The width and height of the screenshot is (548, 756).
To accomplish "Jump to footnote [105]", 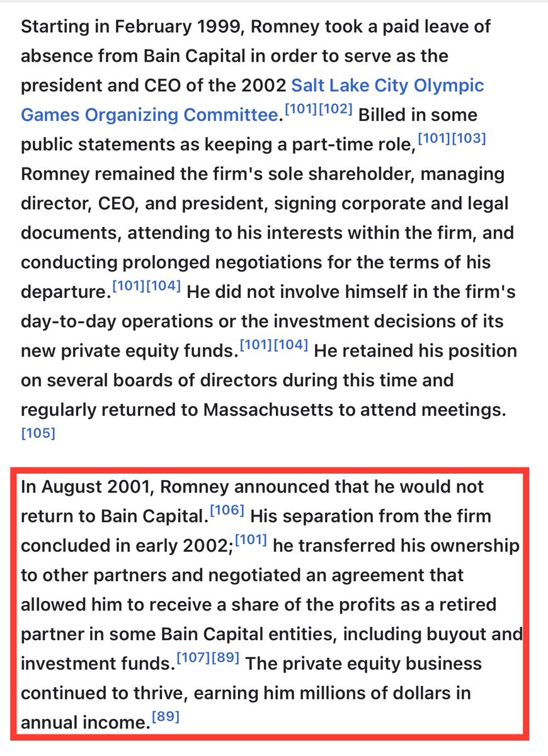I will 38,433.
